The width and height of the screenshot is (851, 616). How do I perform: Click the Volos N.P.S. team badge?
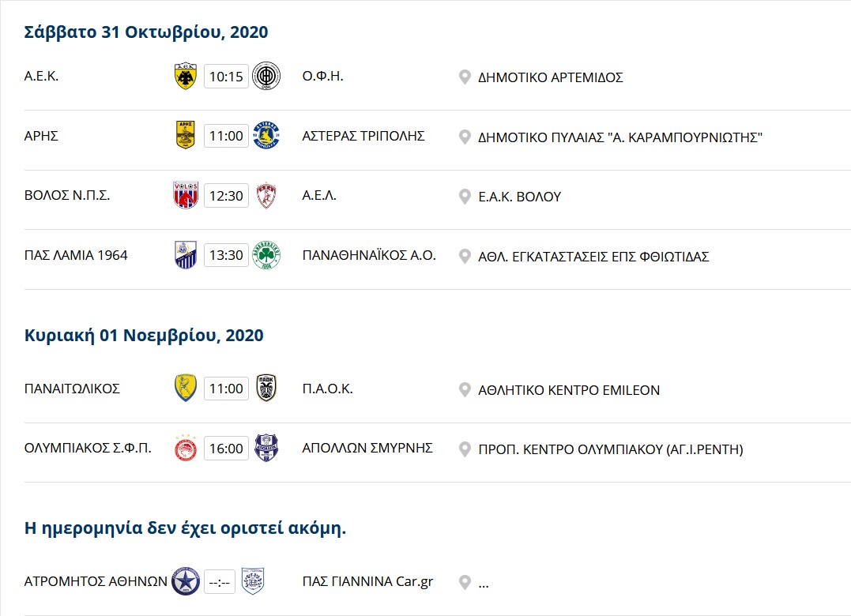pos(185,194)
